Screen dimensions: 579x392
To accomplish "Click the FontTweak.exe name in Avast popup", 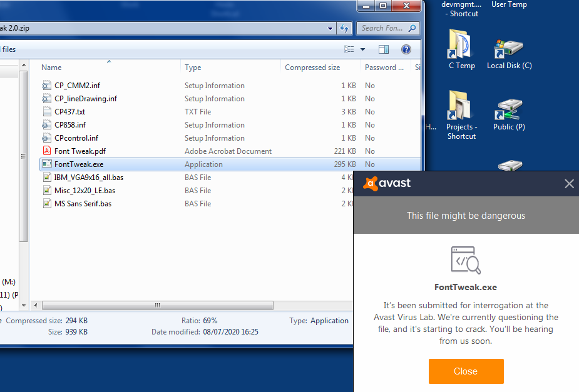I will point(466,287).
